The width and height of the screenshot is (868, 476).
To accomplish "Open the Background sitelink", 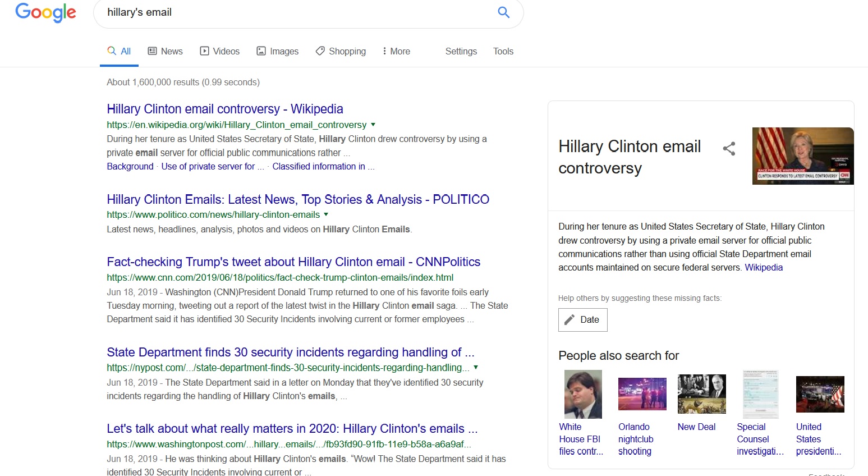I will pos(130,167).
